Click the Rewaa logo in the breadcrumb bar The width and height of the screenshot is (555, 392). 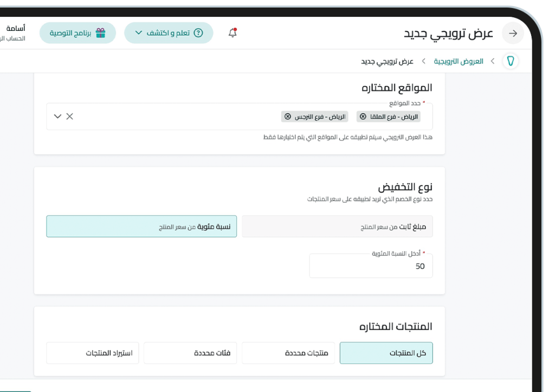[510, 61]
